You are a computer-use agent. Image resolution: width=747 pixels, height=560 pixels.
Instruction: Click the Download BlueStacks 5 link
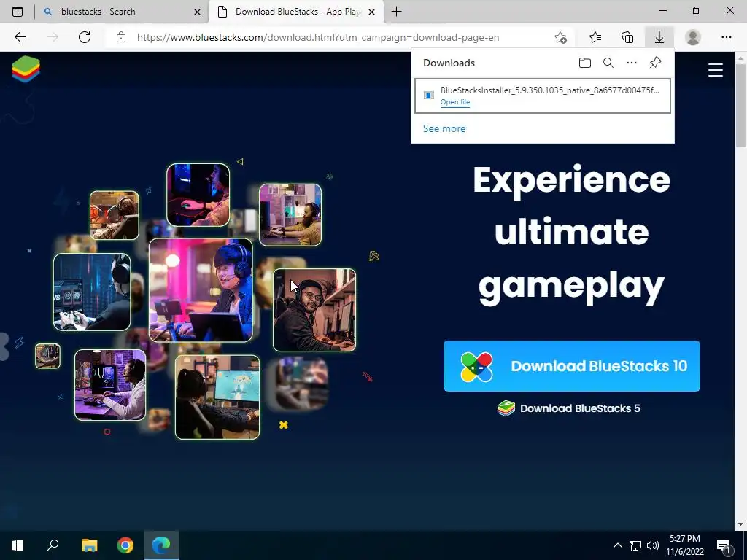coord(569,408)
